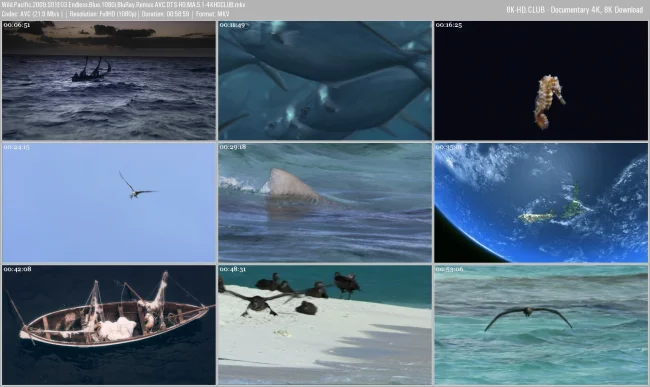Click the 00:06:51 timestamp label
The image size is (650, 387).
coord(17,25)
